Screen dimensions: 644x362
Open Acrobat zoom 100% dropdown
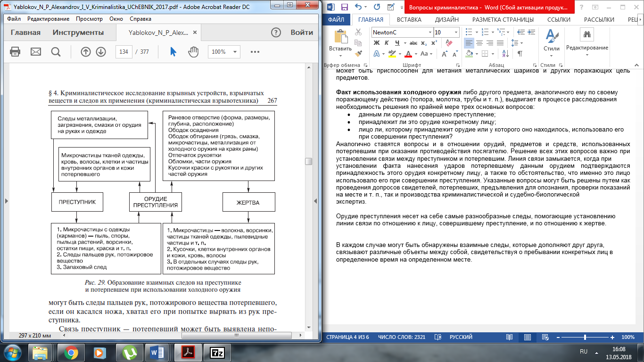point(235,52)
